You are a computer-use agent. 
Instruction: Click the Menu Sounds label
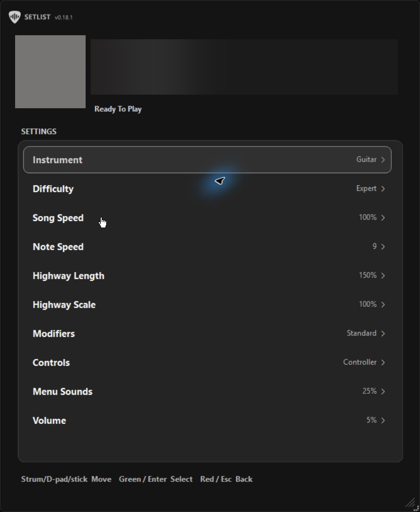(x=62, y=392)
